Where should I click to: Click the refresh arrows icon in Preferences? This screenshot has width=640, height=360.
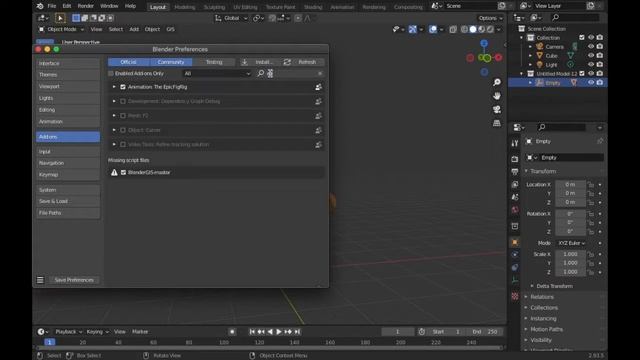tap(287, 62)
